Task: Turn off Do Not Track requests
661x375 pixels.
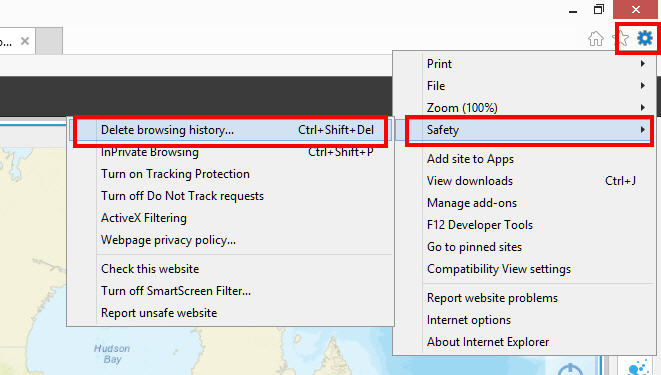Action: coord(230,196)
